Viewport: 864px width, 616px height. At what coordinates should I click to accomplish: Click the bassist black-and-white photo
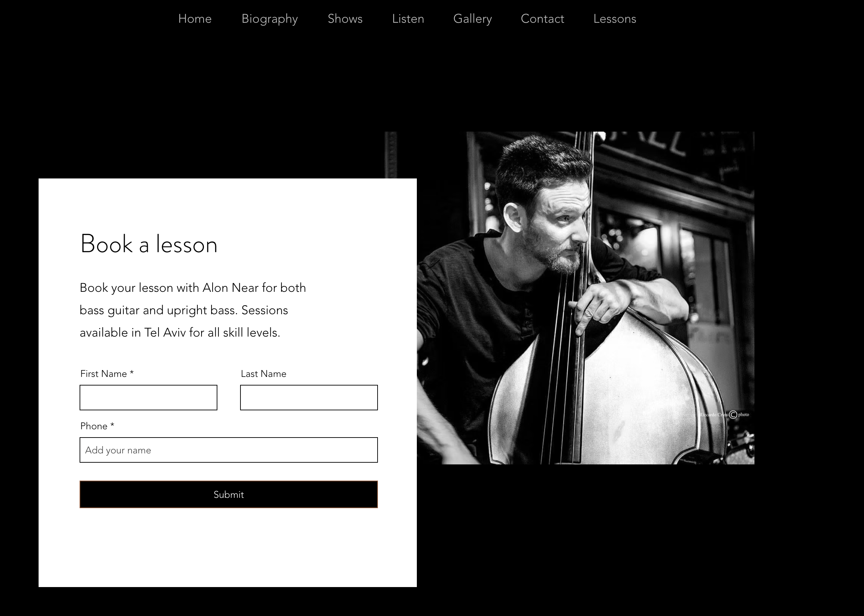[x=586, y=298]
